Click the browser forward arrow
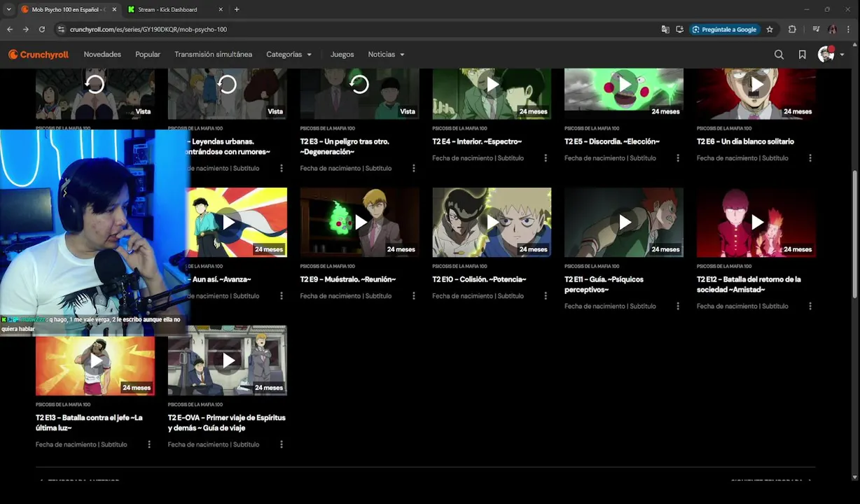The image size is (860, 504). 26,29
